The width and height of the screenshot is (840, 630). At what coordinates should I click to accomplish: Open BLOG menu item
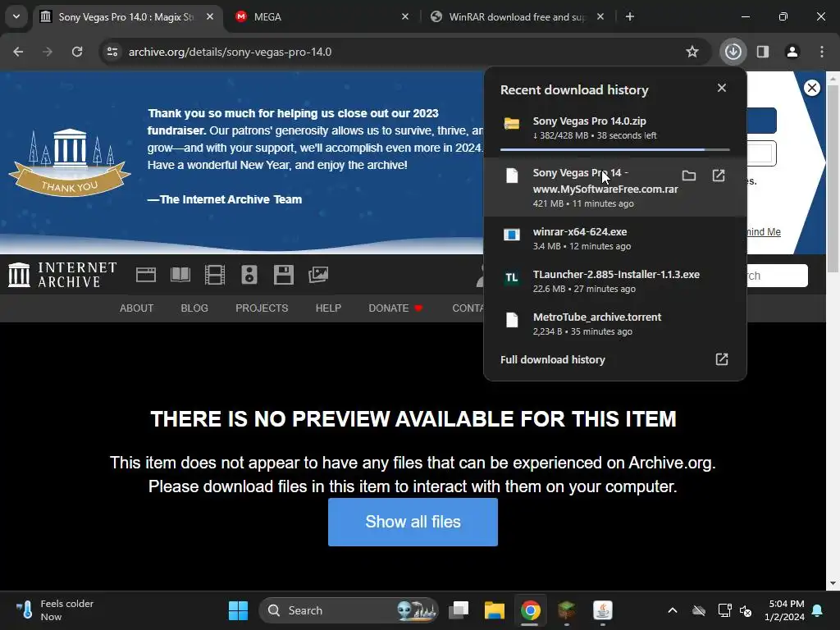point(194,308)
